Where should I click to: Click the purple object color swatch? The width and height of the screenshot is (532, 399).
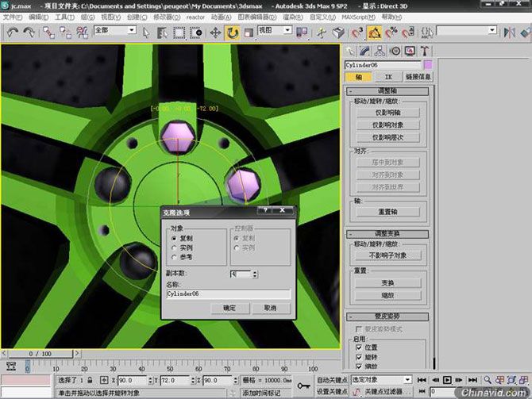[428, 64]
